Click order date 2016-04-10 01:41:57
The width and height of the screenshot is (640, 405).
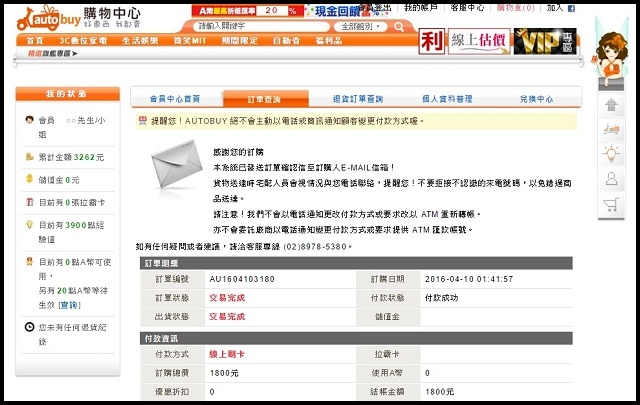(469, 279)
